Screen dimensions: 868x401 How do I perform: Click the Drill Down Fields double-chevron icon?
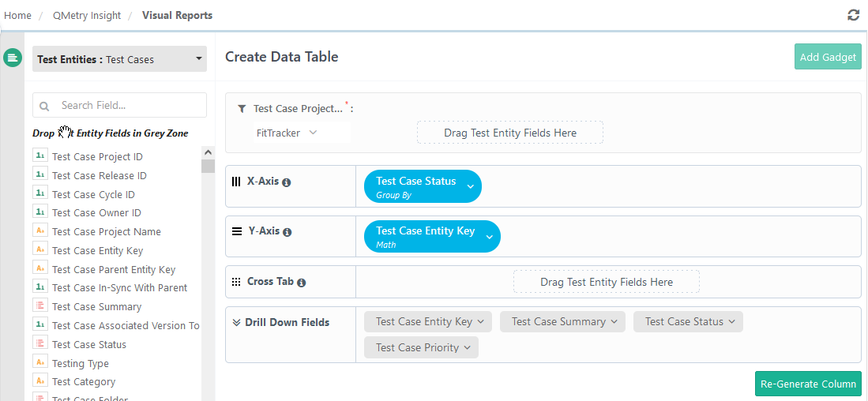[x=236, y=322]
